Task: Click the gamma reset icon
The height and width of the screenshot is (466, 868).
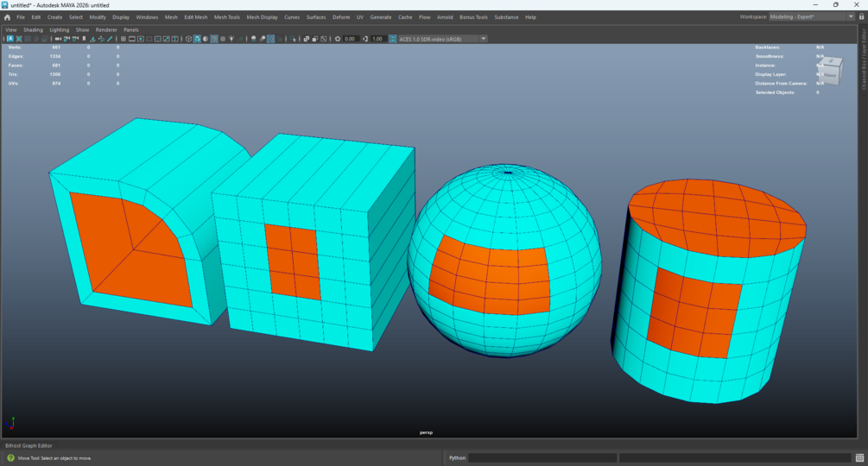Action: [365, 39]
